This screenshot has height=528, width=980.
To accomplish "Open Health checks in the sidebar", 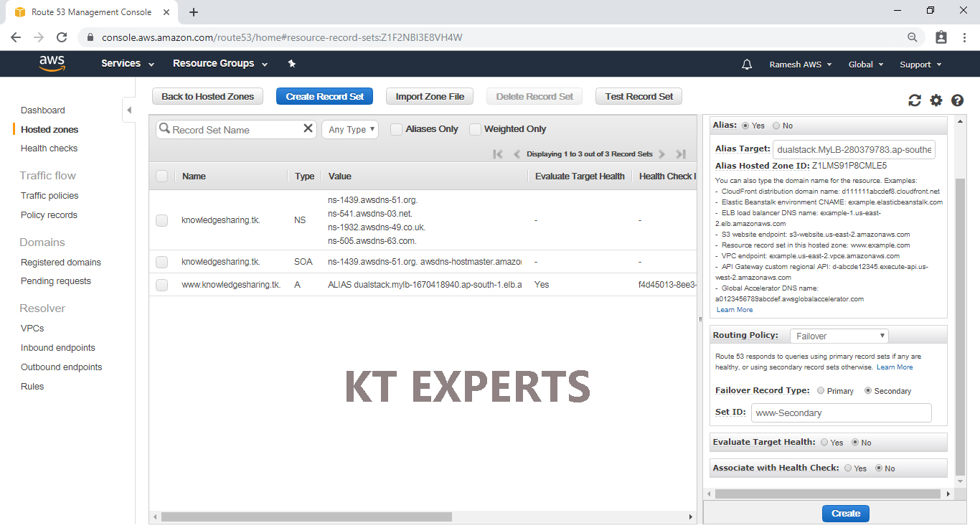I will point(49,148).
